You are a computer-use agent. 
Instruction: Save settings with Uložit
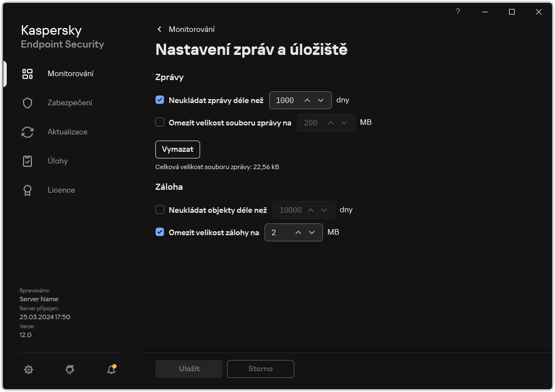tap(188, 368)
